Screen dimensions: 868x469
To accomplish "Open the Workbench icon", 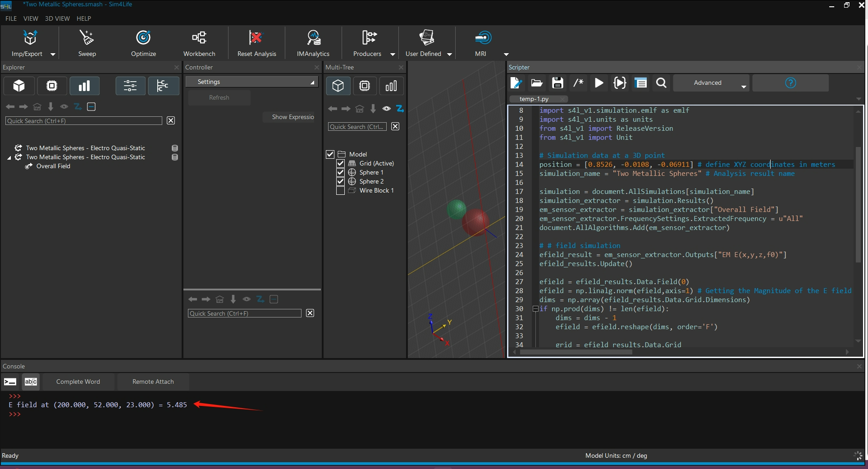I will [x=199, y=38].
